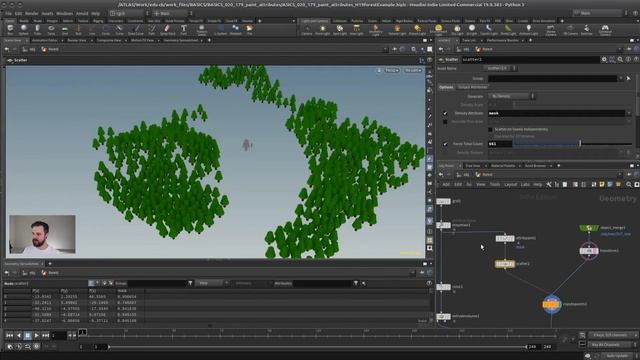The height and width of the screenshot is (360, 640).
Task: Select the File shelf tool
Action: tap(249, 29)
